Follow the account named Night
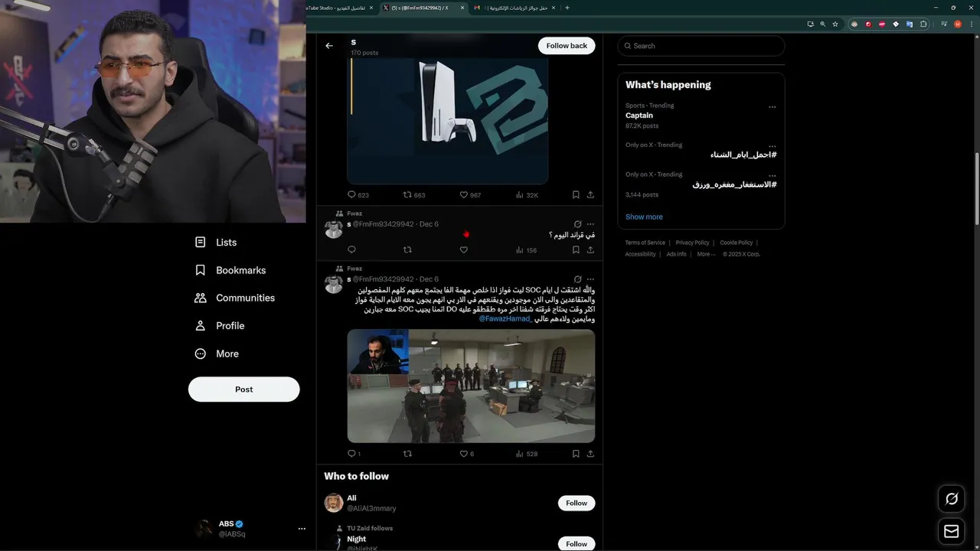 coord(577,544)
